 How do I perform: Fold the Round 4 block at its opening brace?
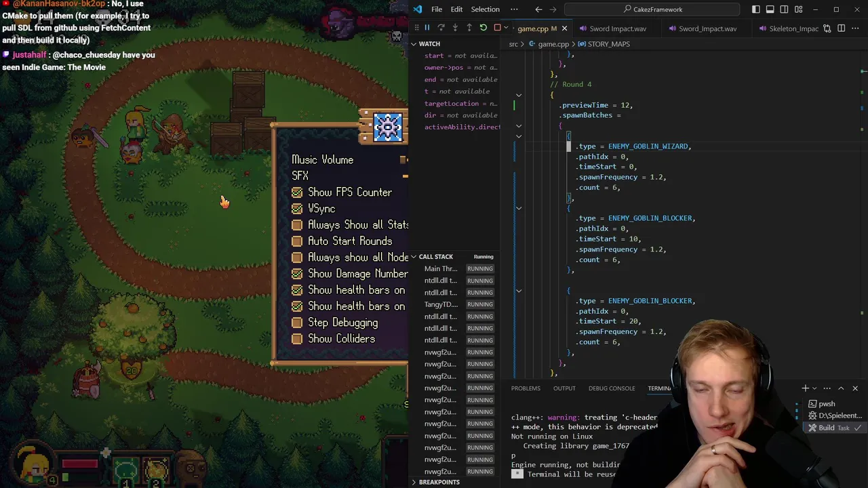[x=519, y=95]
